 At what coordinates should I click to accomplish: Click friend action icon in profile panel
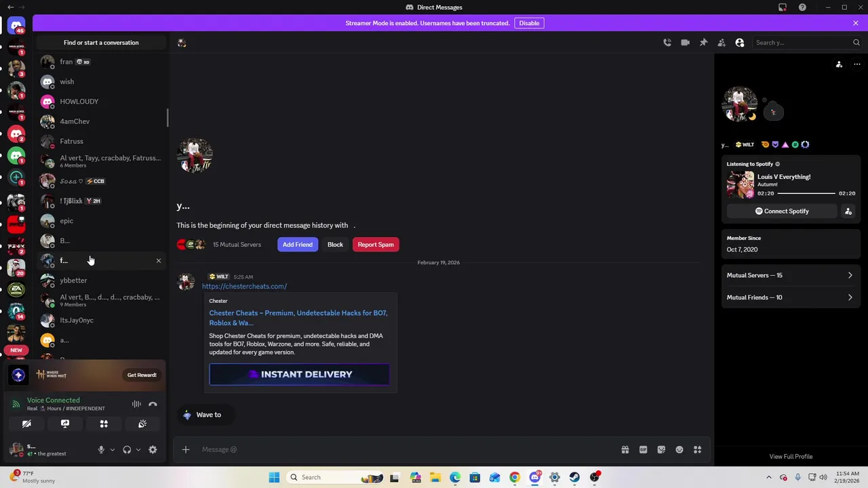pyautogui.click(x=839, y=64)
